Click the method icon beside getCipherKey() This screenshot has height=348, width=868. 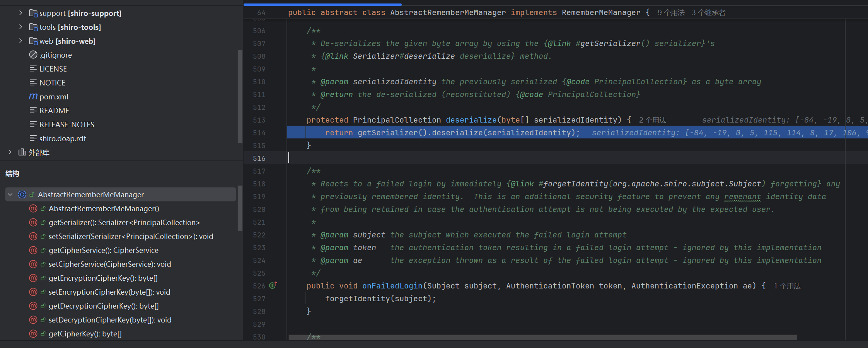tap(33, 334)
